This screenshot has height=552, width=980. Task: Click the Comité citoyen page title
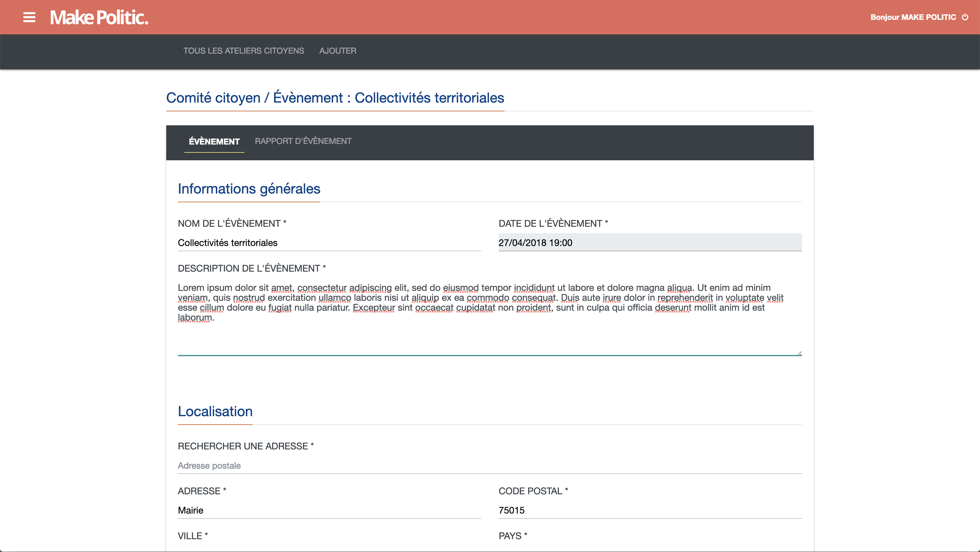[x=335, y=98]
